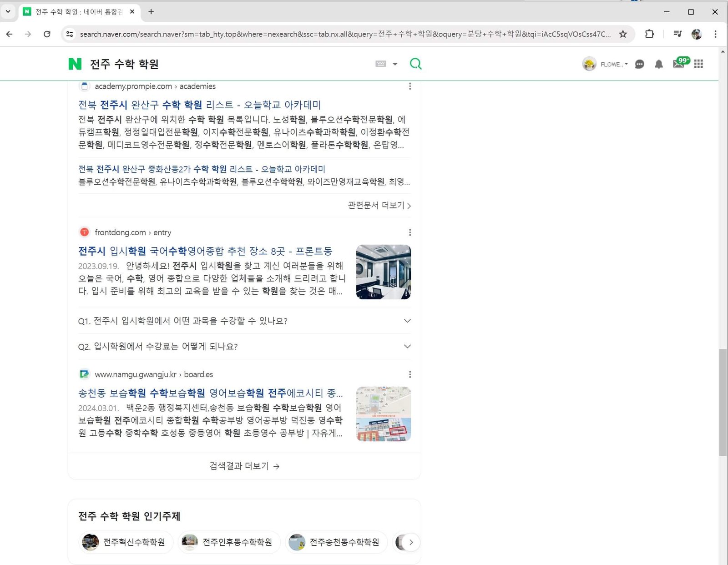
Task: Open 전북 전주시 완산구 수학 학원 리스트 link
Action: point(199,105)
